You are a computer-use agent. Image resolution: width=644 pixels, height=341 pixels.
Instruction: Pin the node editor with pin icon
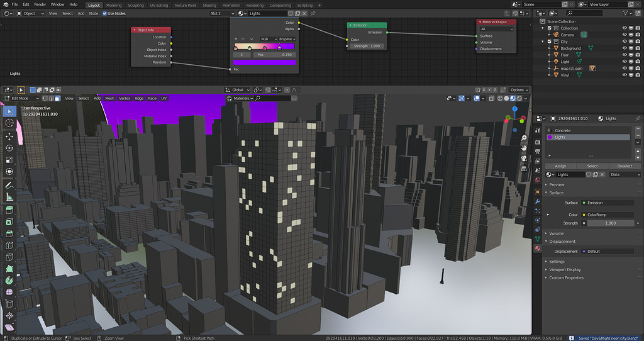313,13
